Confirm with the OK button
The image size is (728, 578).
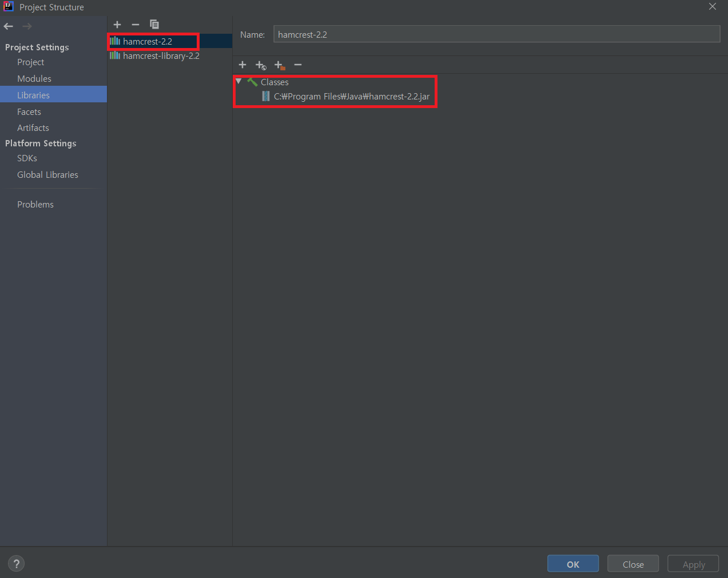pos(573,564)
